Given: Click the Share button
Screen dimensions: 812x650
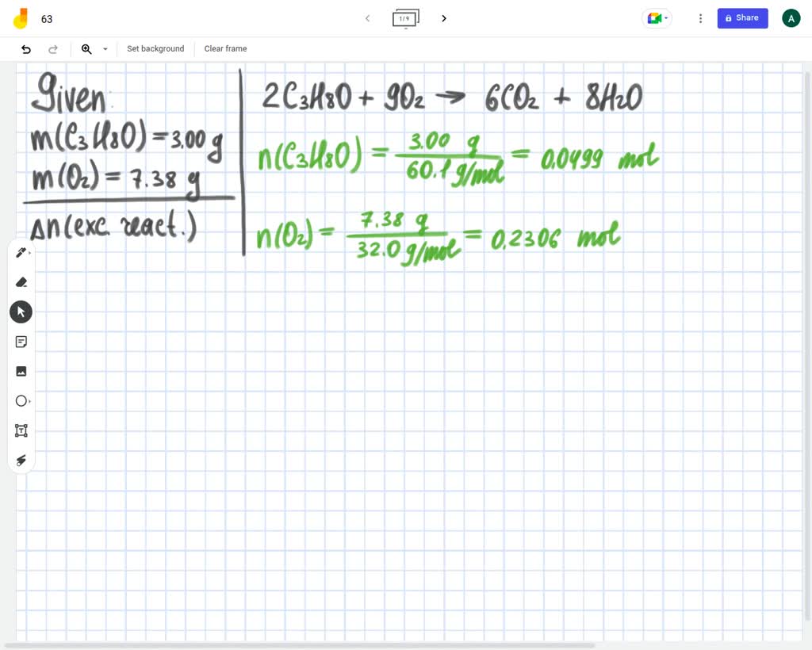Looking at the screenshot, I should click(742, 18).
